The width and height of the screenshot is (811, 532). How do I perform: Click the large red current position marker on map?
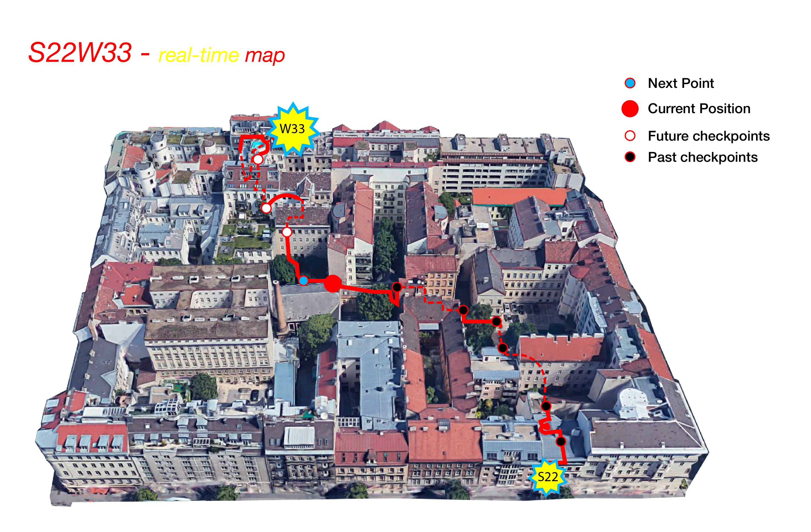tap(332, 283)
